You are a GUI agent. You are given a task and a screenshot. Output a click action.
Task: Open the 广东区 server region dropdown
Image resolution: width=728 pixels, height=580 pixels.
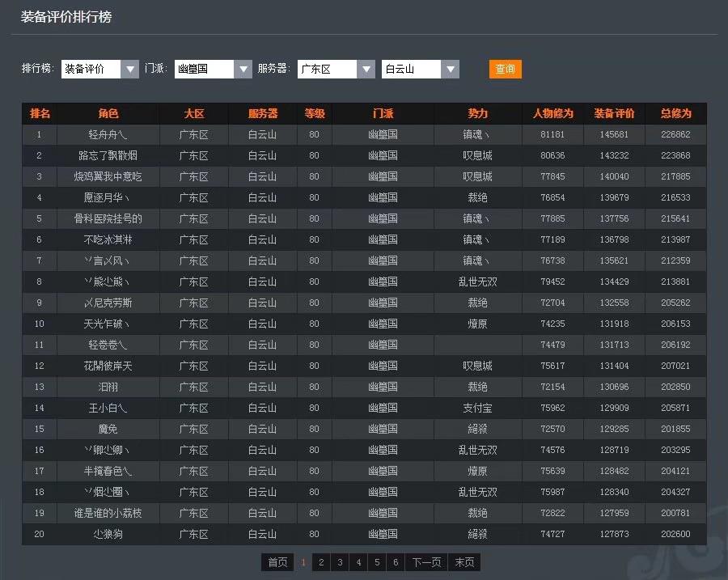(336, 70)
